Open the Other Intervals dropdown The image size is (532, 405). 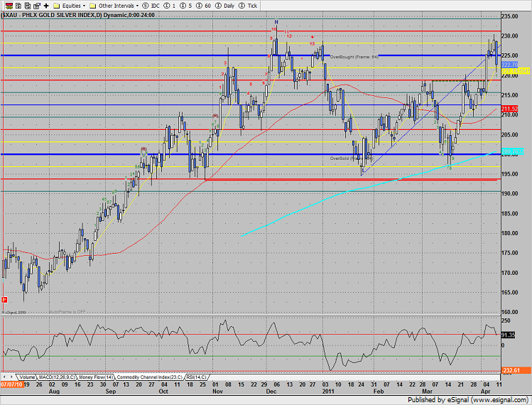point(114,6)
